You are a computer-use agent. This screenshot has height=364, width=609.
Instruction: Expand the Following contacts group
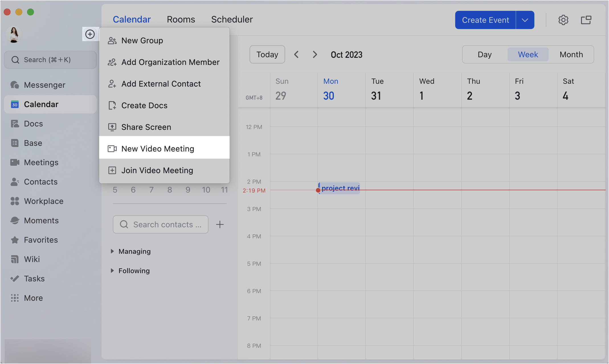[x=134, y=271]
